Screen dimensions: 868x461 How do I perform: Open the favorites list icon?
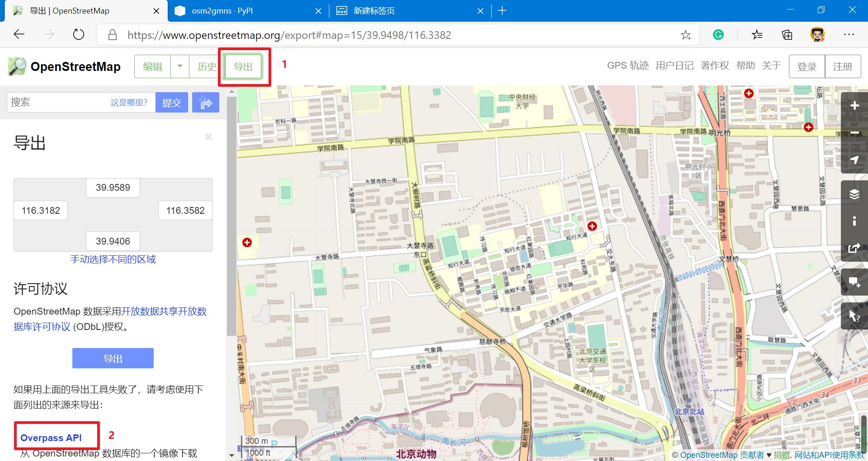point(757,35)
